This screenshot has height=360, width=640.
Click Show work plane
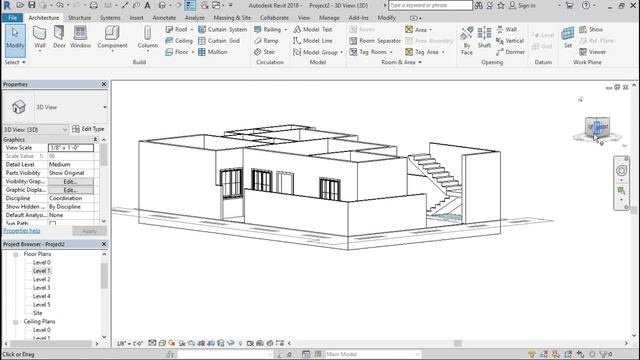(591, 29)
